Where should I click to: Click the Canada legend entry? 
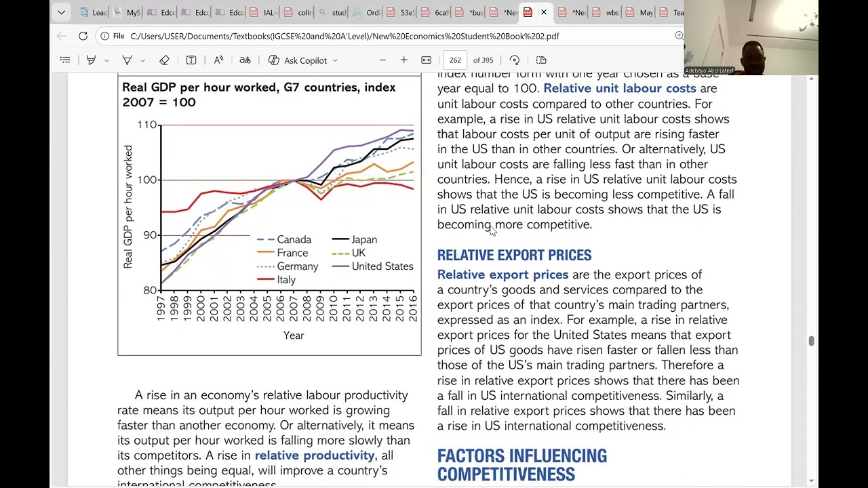coord(284,240)
